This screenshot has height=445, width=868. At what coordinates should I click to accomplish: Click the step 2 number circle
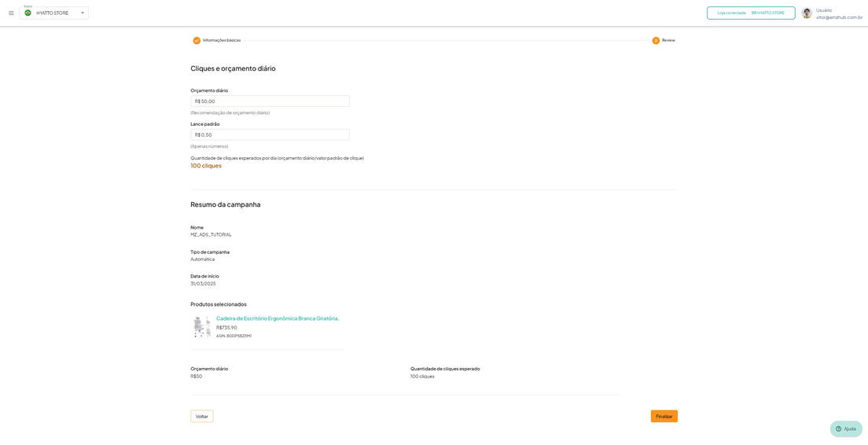pyautogui.click(x=656, y=41)
